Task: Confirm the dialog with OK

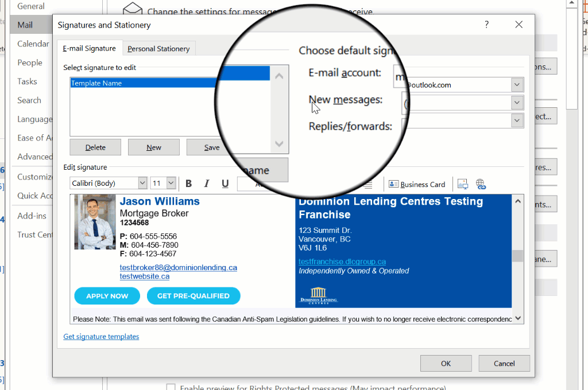Action: point(446,364)
